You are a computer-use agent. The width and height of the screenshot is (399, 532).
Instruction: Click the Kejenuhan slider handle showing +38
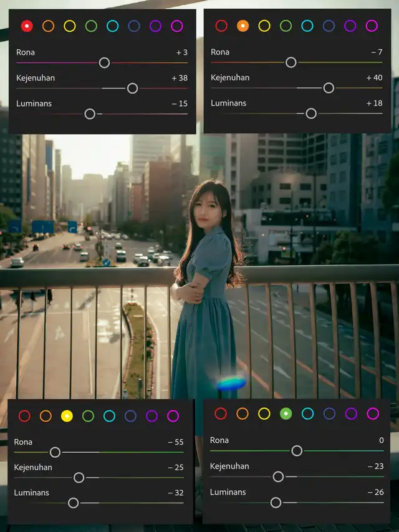(x=132, y=88)
